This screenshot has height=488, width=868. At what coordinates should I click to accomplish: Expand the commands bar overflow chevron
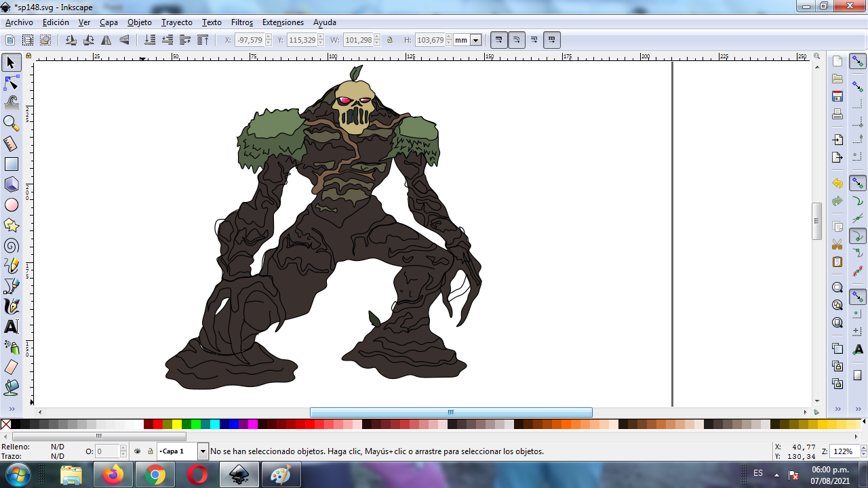tap(837, 409)
